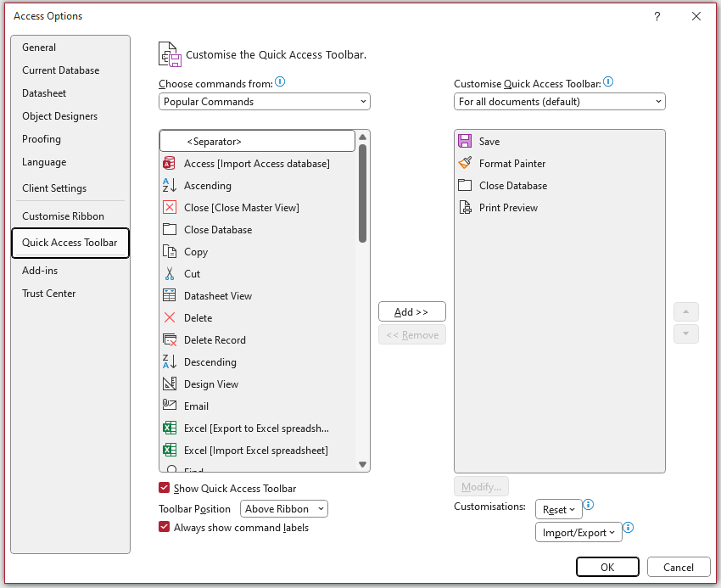
Task: Untick Show Quick Access Toolbar checkbox
Action: [164, 488]
